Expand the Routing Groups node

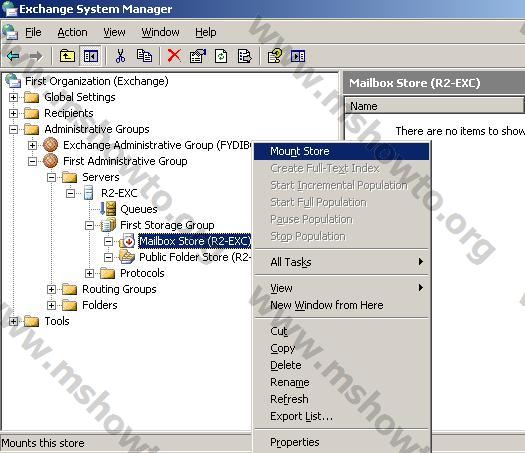pos(51,289)
